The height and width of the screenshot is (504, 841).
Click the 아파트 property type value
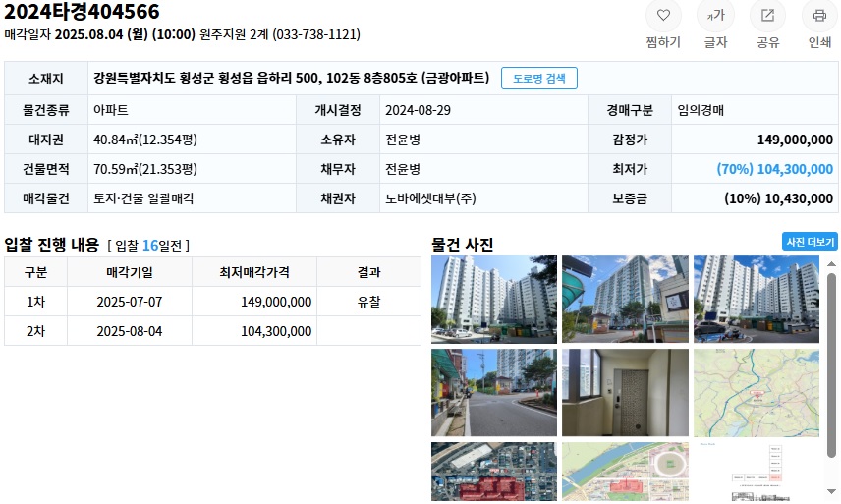[111, 110]
